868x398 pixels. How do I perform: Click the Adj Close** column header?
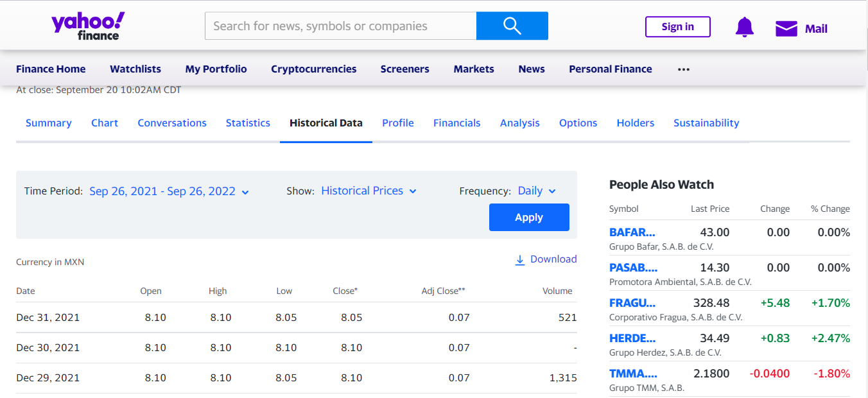click(443, 291)
